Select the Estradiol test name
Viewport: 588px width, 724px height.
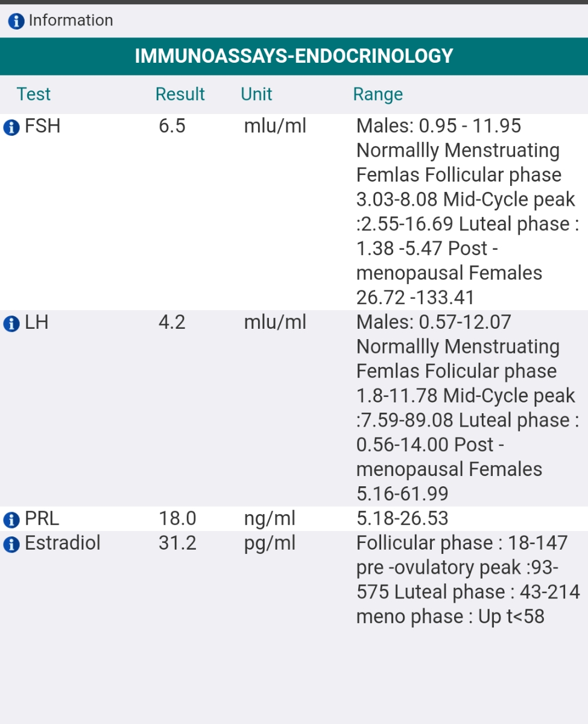pyautogui.click(x=63, y=543)
